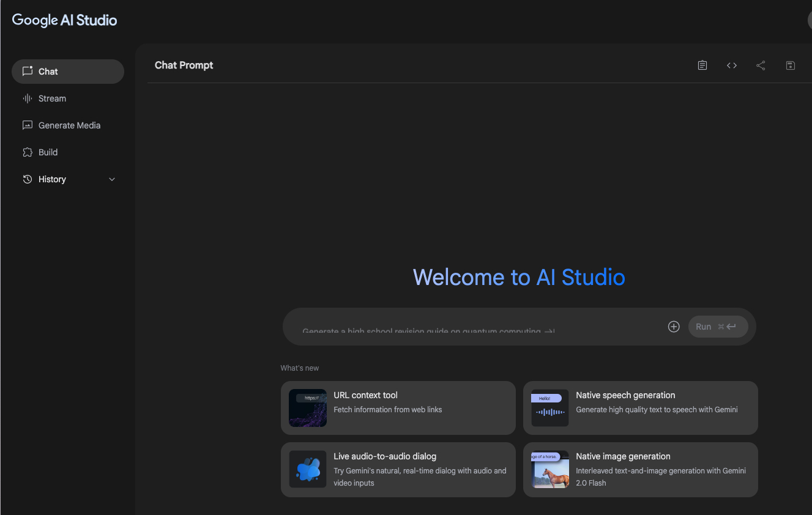Open the Live audio-to-audio dialog card
The image size is (812, 515).
pos(398,470)
